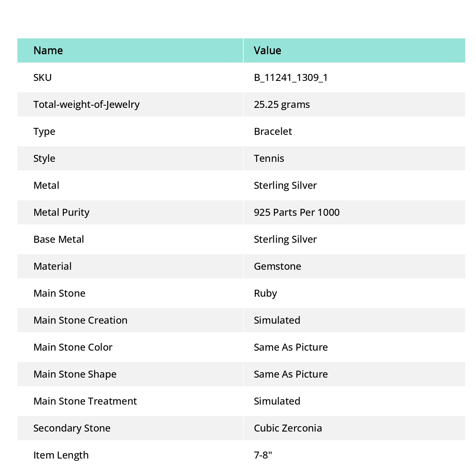Click the Bracelet type value
Screen dimensions: 476x476
pyautogui.click(x=273, y=131)
